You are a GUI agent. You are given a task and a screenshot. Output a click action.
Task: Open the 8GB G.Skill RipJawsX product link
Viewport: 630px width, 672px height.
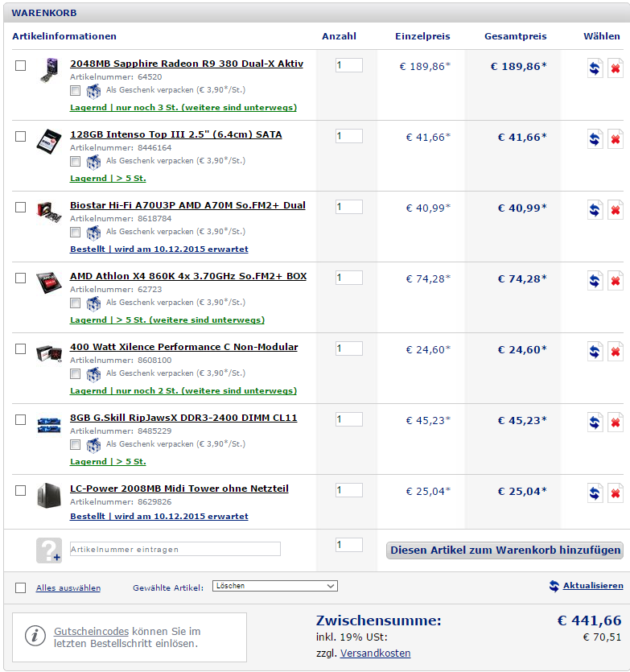183,418
